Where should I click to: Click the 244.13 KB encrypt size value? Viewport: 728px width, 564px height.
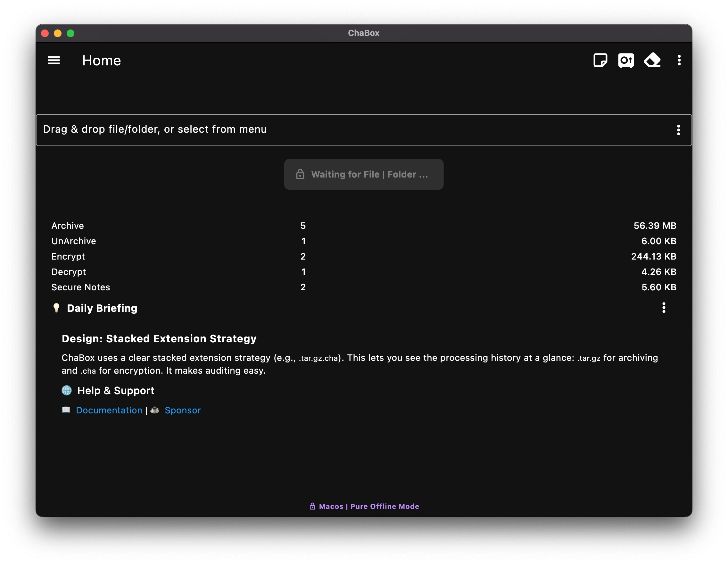[654, 256]
